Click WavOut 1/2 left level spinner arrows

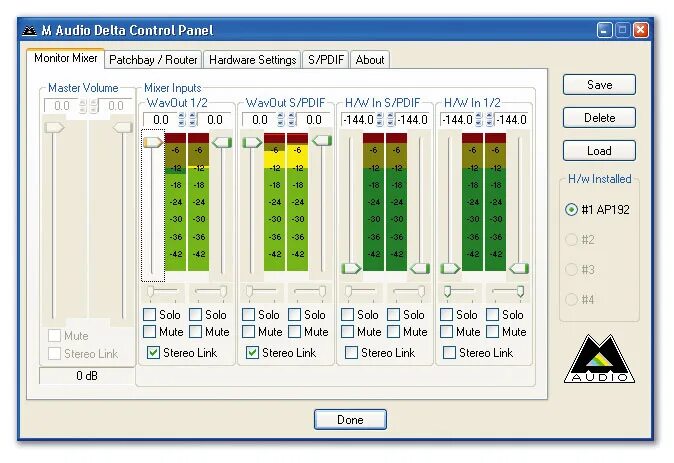182,120
